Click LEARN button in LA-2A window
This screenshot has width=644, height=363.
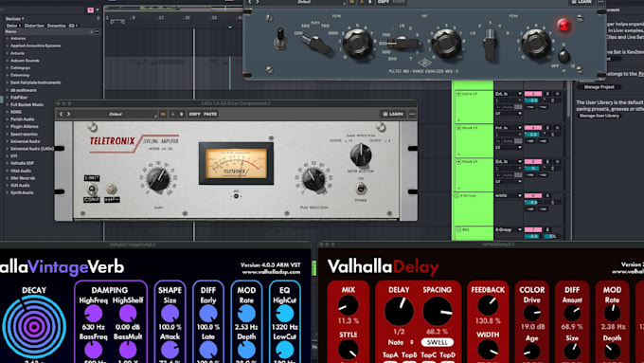click(393, 114)
